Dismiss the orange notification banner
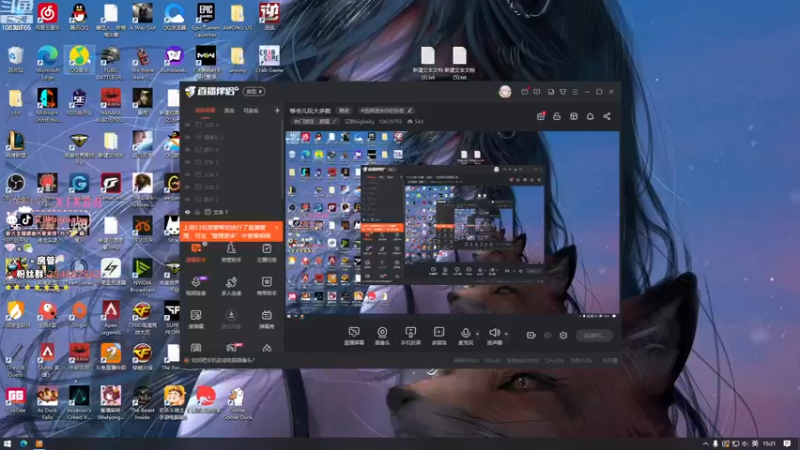The image size is (800, 450). click(277, 228)
